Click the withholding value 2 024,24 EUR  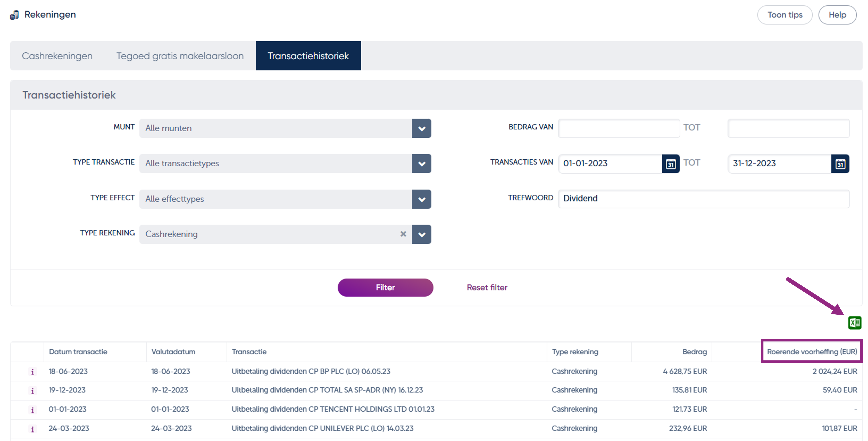coord(835,371)
